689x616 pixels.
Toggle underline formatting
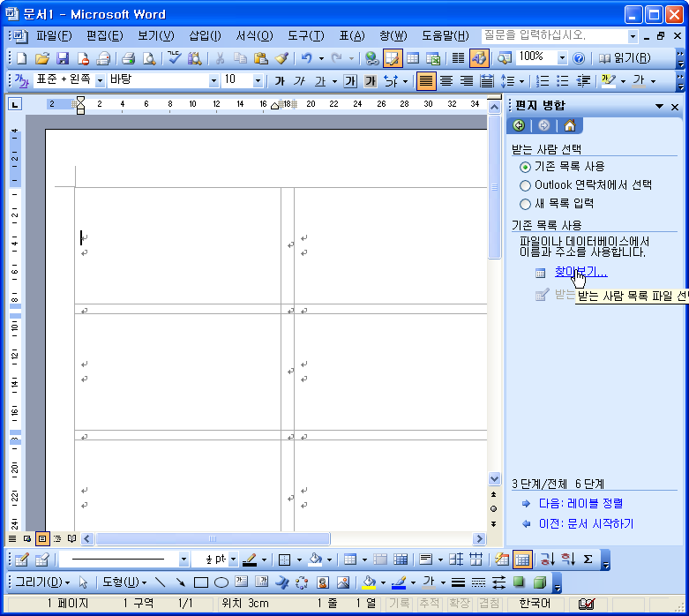click(x=320, y=81)
